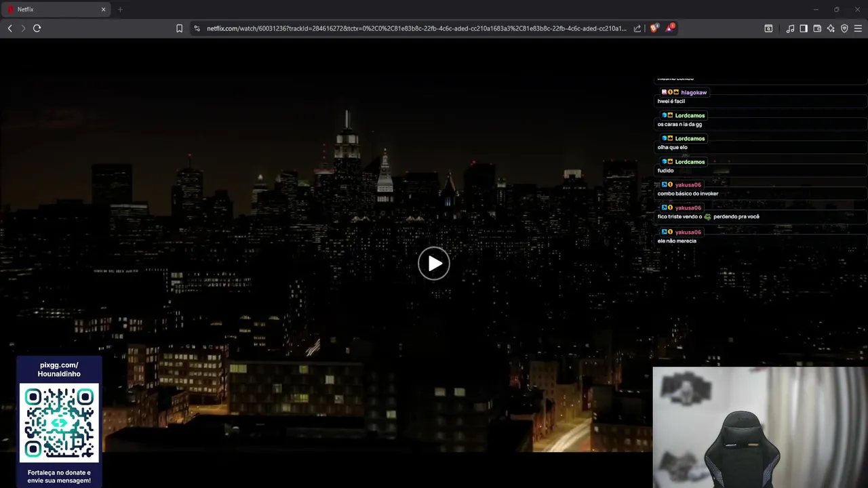Open Brave Shields panel

coord(654,28)
